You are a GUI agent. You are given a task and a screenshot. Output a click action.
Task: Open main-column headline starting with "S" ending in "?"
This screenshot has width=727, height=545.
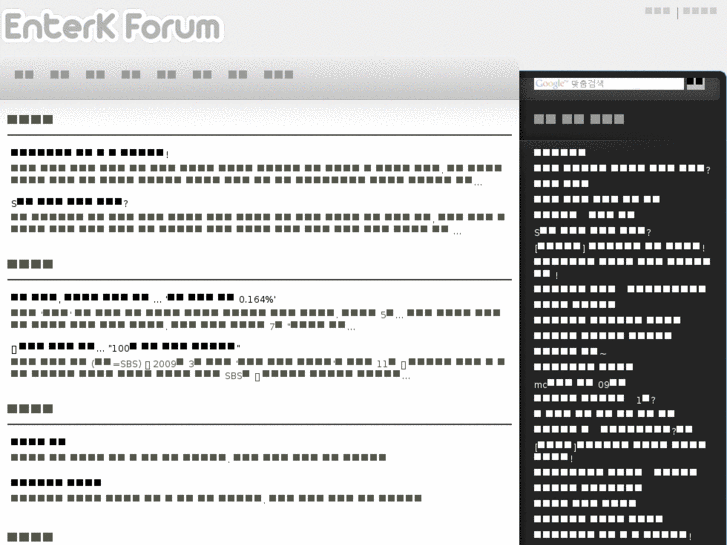click(x=70, y=202)
